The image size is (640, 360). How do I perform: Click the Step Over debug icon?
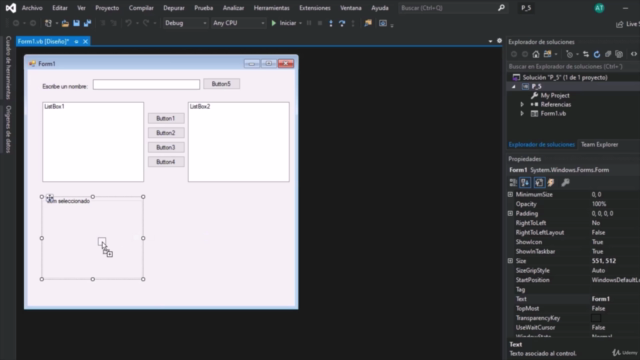click(342, 23)
